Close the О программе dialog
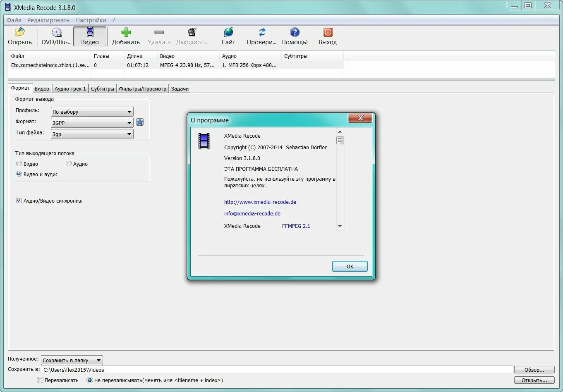Viewport: 563px width, 392px height. click(360, 118)
